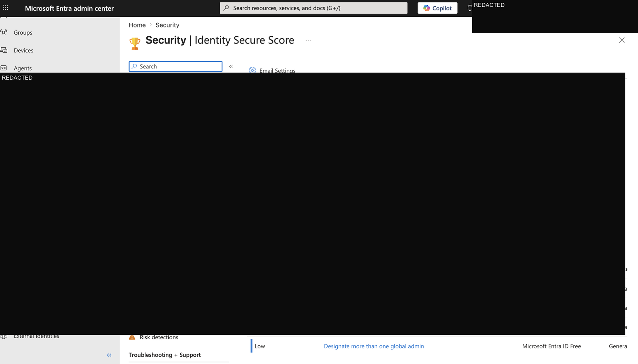This screenshot has width=638, height=364.
Task: Click the Microsoft Entra ID Free cell
Action: tap(551, 346)
